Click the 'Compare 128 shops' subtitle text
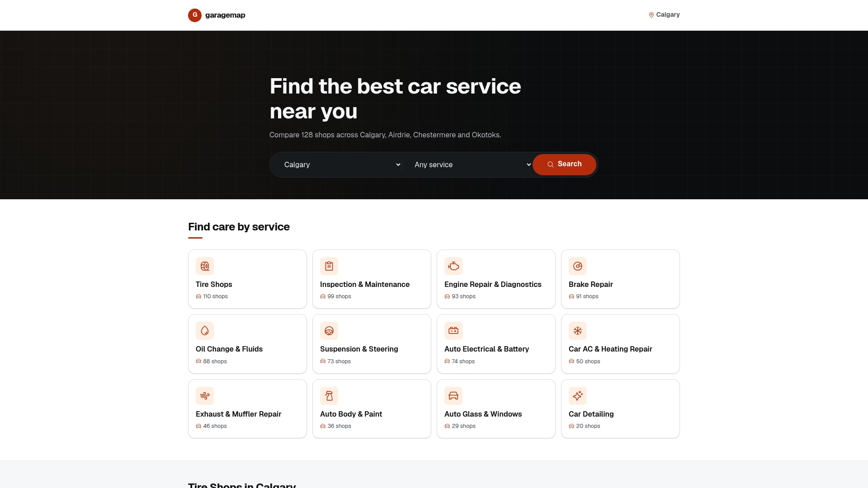The height and width of the screenshot is (488, 868). coord(385,135)
